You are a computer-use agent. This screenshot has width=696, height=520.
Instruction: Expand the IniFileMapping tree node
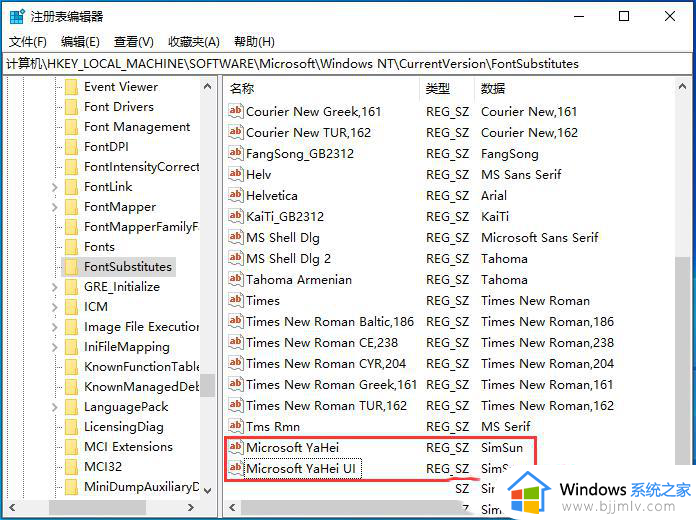point(55,347)
